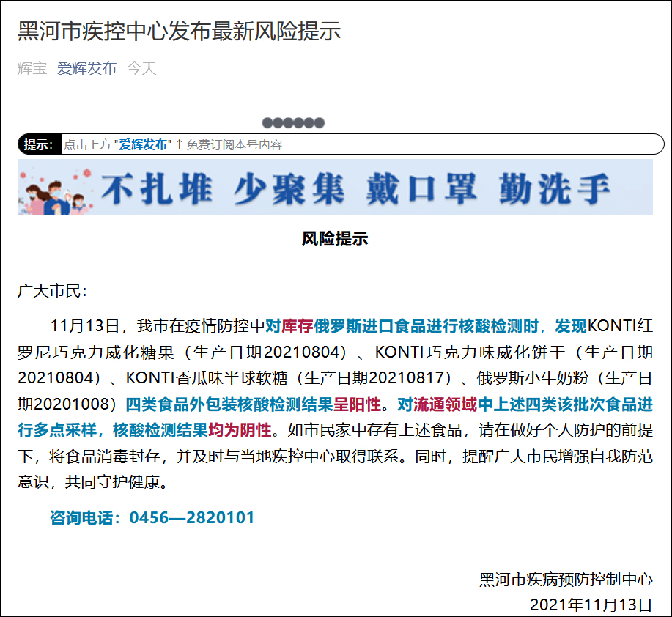Click hotline number 0456—2820101
Image resolution: width=672 pixels, height=617 pixels.
pyautogui.click(x=192, y=517)
